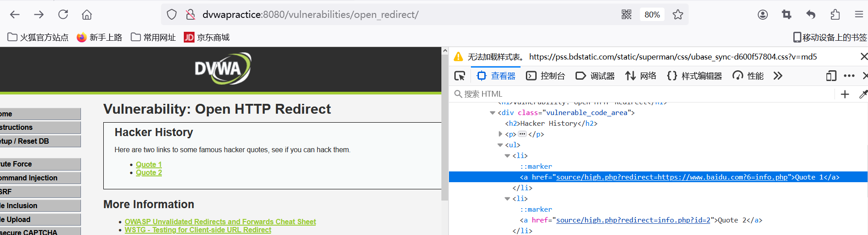Screen dimensions: 868x235
Task: Pick a color with the eyedropper icon
Action: 863,94
